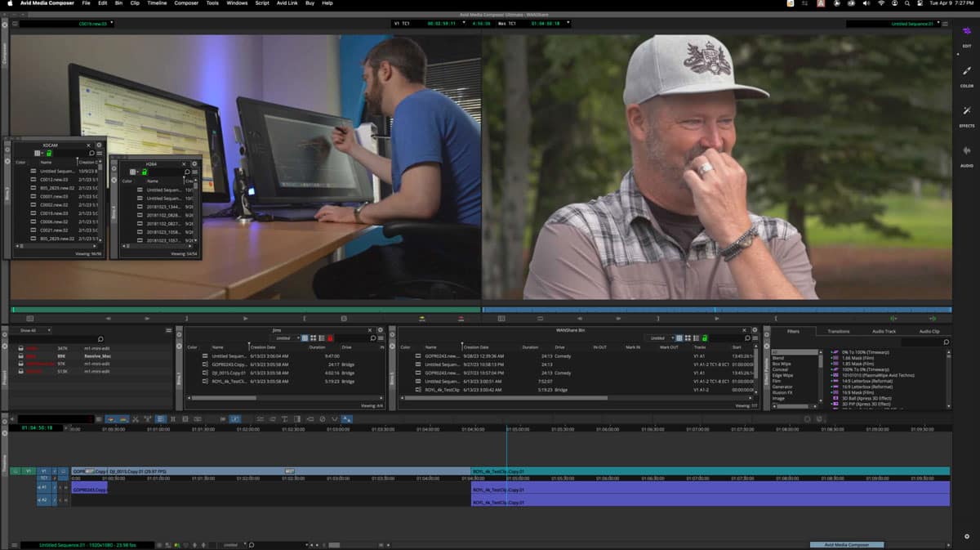Image resolution: width=980 pixels, height=550 pixels.
Task: Open timecode dropdown arrow beside 01:04:50:18
Action: [x=67, y=427]
